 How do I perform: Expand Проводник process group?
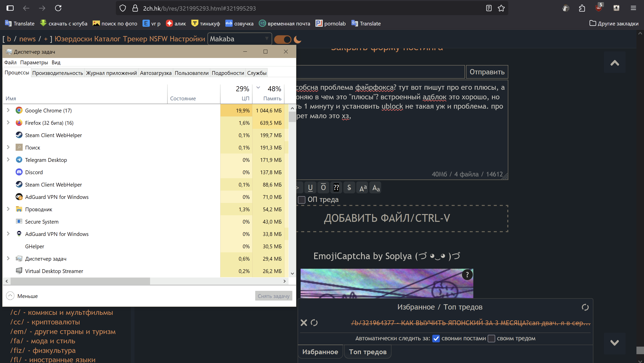coord(8,209)
